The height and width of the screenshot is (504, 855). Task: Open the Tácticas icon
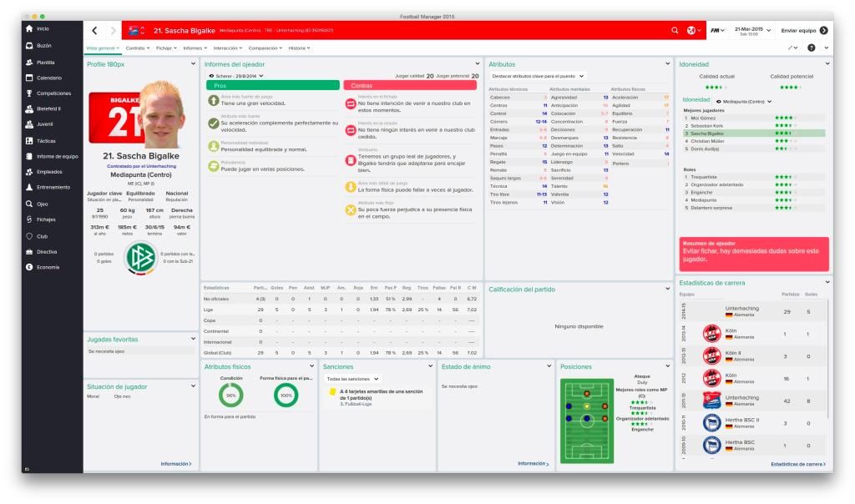(29, 140)
